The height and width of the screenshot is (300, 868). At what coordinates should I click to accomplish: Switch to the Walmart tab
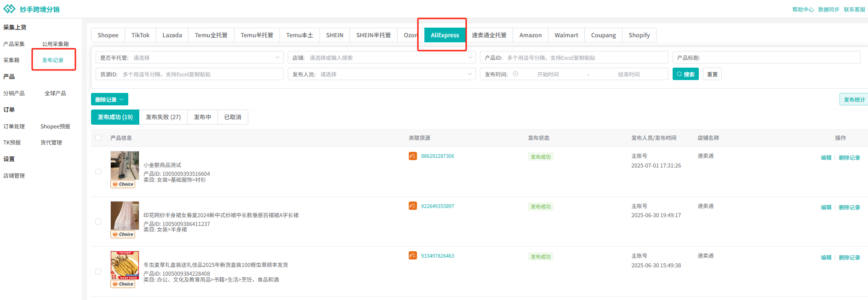(x=566, y=35)
